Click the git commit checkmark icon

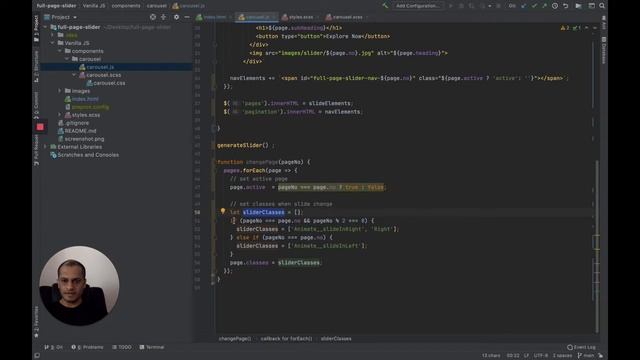click(x=534, y=6)
